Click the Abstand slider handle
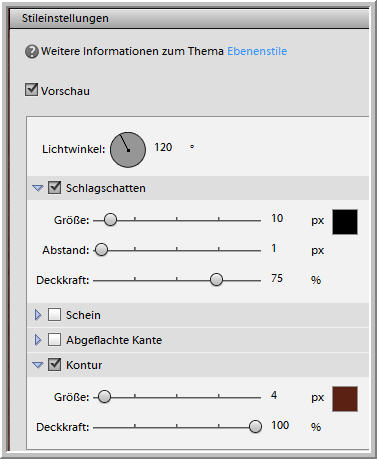The height and width of the screenshot is (459, 377). [x=102, y=250]
